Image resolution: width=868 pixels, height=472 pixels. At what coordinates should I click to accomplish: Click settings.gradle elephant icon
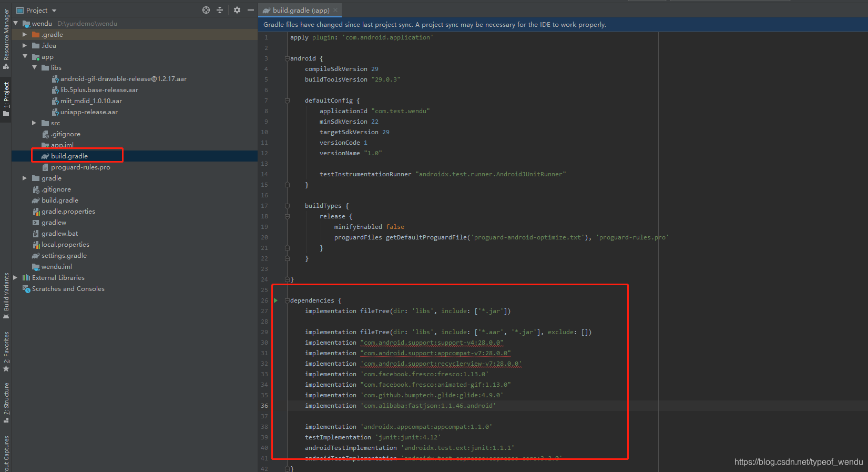36,256
